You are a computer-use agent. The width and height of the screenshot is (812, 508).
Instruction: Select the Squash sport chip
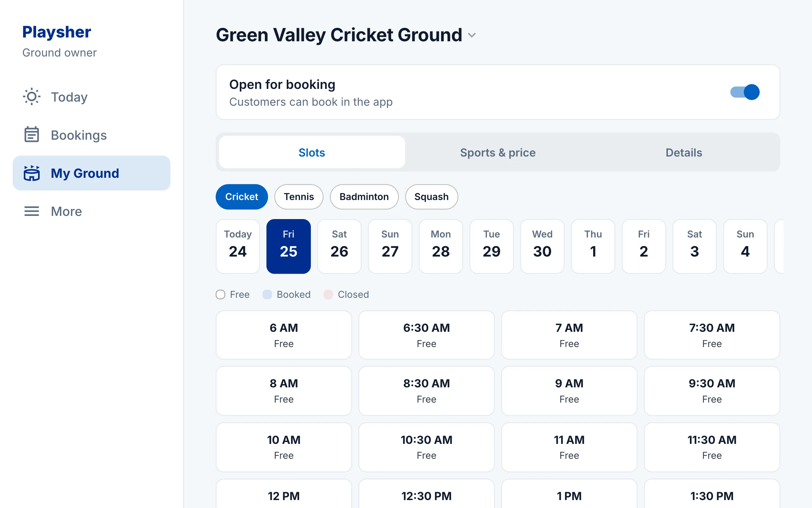point(431,197)
